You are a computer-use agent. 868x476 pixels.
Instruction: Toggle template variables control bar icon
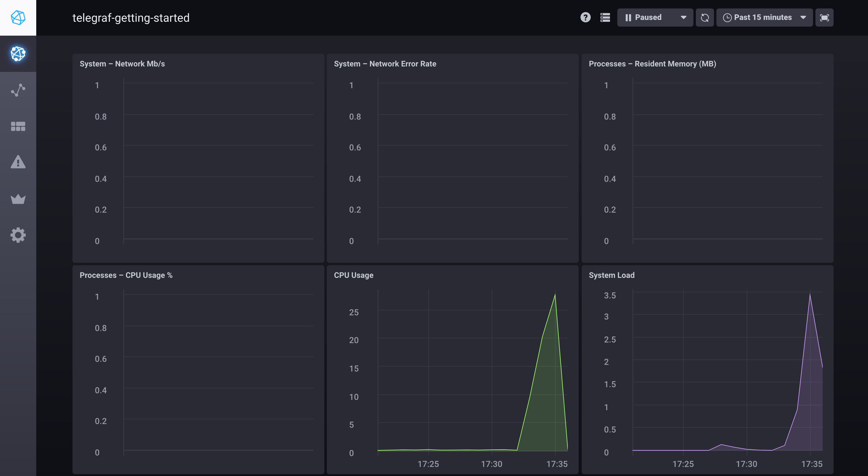tap(605, 18)
